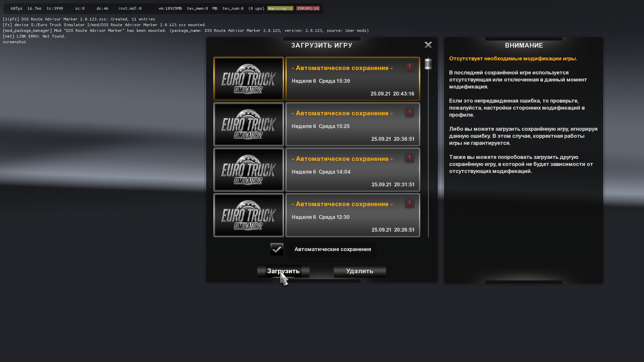
Task: Click the ВНИМАНИЕ panel heading
Action: tap(524, 45)
